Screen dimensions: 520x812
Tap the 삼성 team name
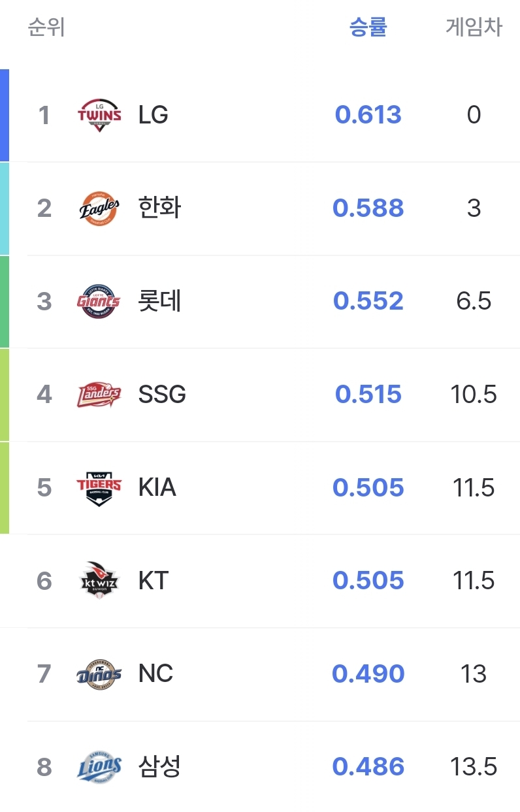click(x=160, y=767)
